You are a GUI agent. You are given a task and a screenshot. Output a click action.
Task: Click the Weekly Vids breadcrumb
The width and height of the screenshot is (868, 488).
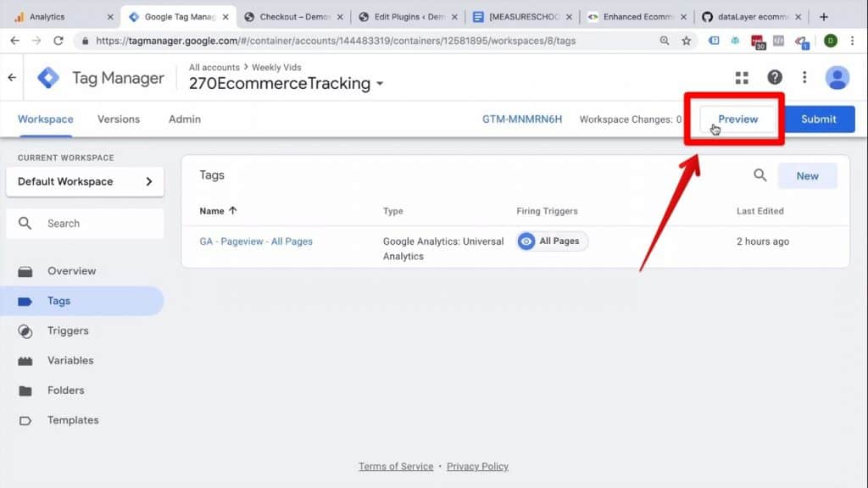[x=276, y=67]
